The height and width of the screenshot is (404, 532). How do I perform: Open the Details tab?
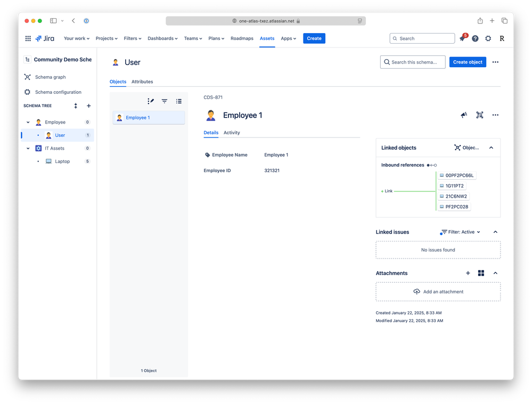211,133
